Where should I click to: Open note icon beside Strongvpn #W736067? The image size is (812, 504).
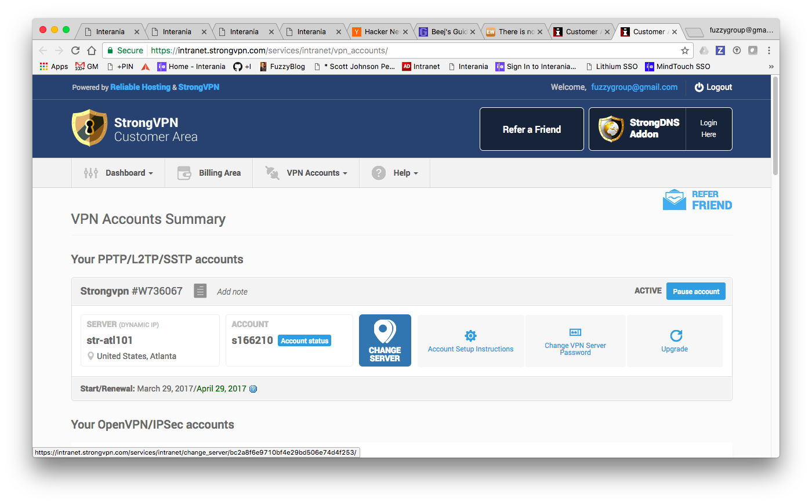coord(200,291)
